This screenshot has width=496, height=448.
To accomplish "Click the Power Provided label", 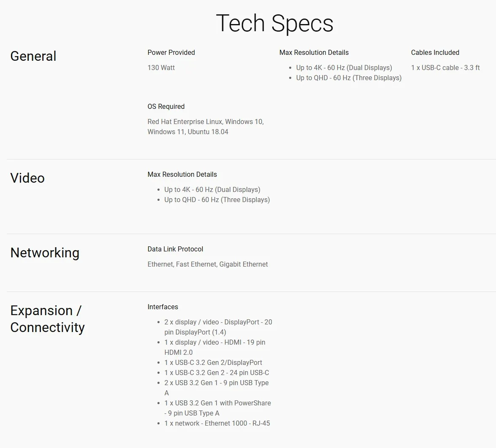I will [171, 52].
